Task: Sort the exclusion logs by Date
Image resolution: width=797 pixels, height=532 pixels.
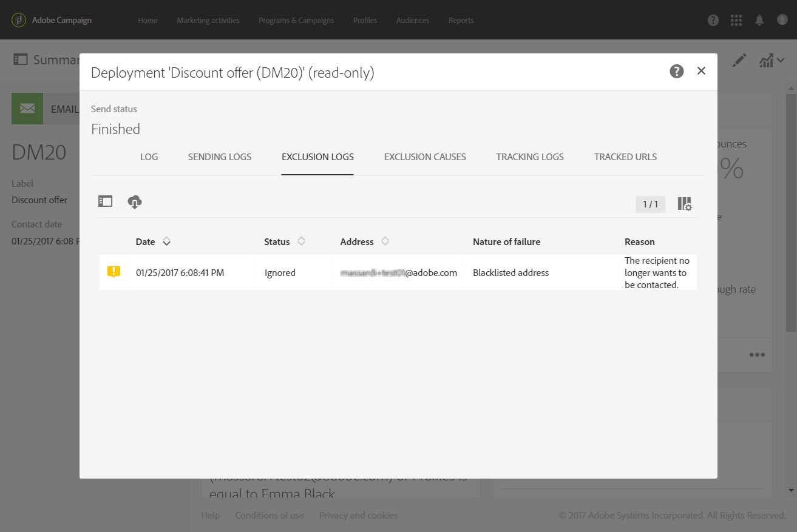Action: (x=167, y=241)
